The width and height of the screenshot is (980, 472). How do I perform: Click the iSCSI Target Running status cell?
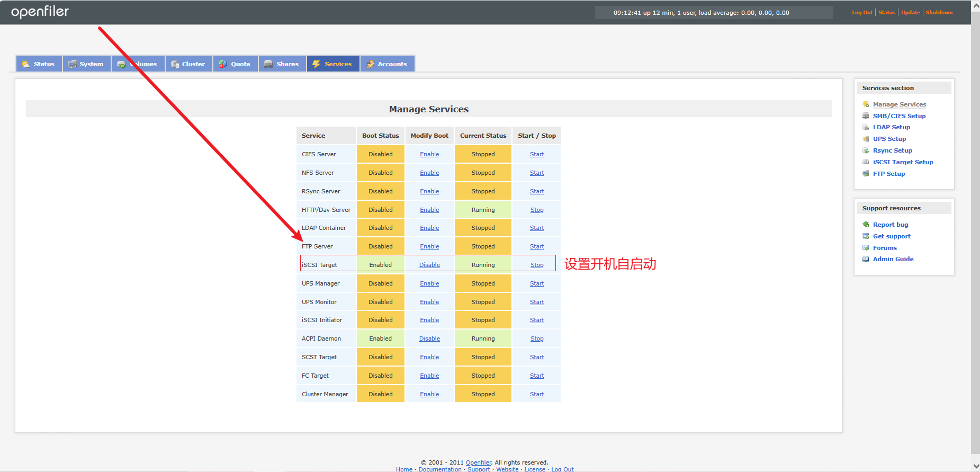483,265
